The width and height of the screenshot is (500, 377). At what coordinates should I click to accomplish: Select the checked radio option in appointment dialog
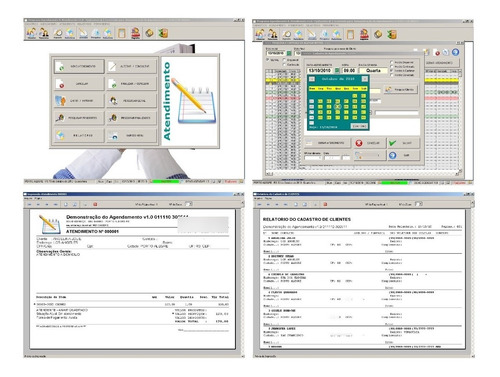point(392,71)
